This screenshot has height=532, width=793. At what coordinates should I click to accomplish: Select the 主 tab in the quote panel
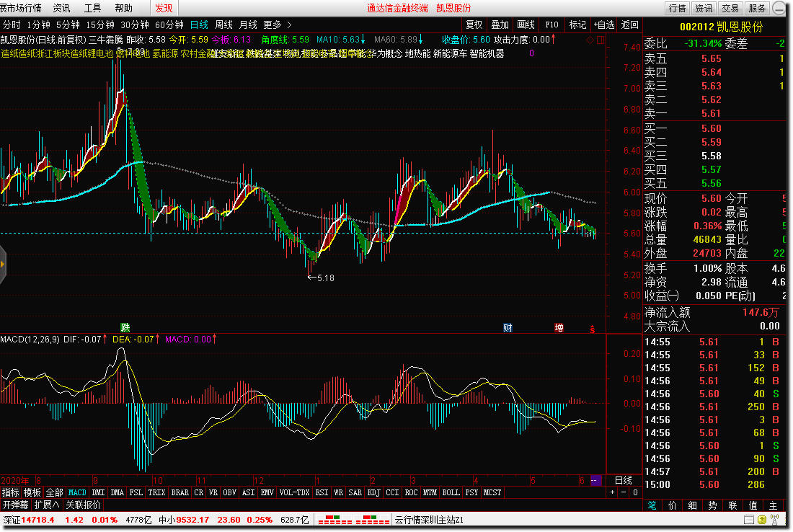tap(774, 505)
